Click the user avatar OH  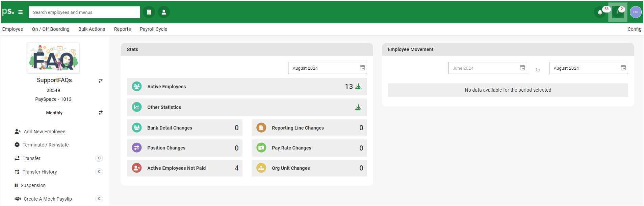[636, 12]
